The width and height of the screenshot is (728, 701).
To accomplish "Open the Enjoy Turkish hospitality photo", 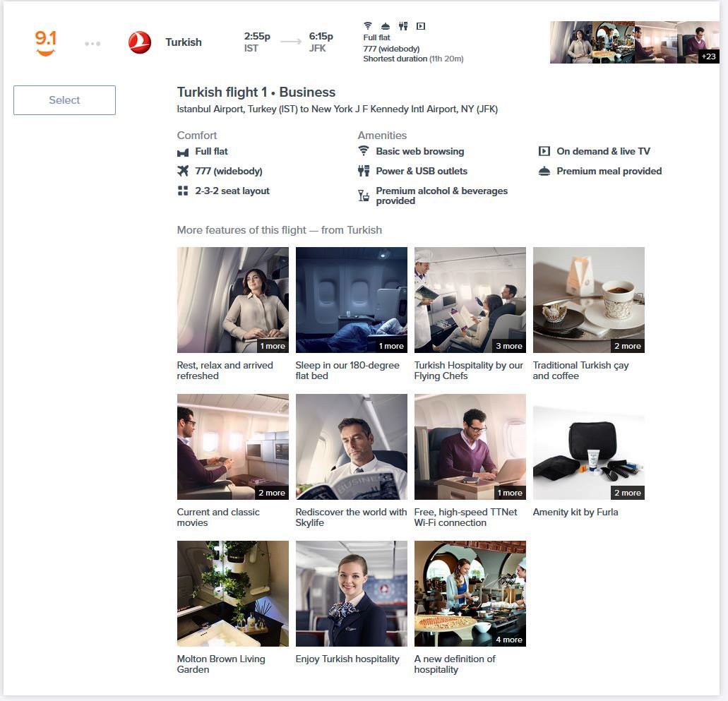I will pyautogui.click(x=352, y=594).
